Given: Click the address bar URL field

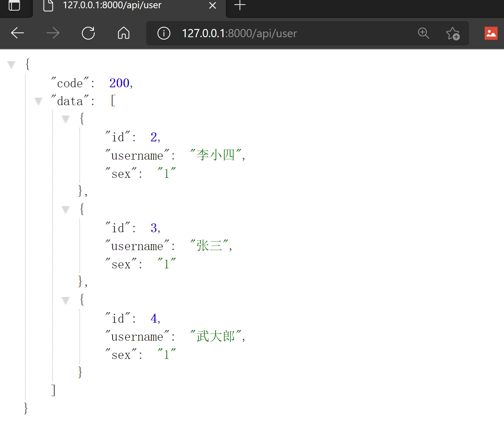Looking at the screenshot, I should (286, 33).
